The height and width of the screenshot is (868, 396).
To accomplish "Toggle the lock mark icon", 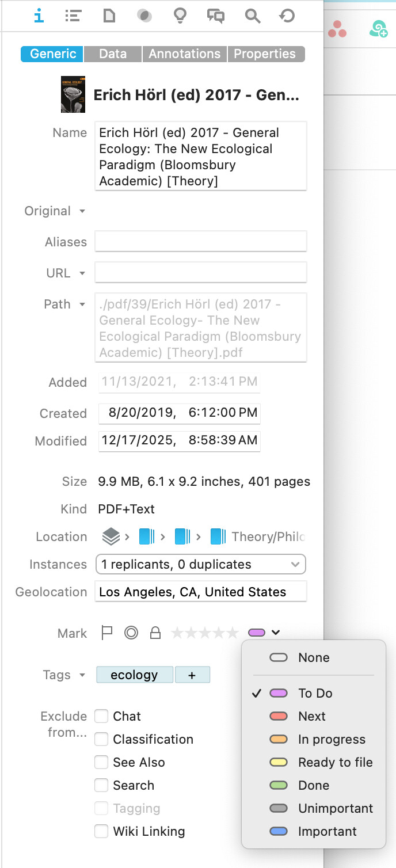I will [x=155, y=633].
